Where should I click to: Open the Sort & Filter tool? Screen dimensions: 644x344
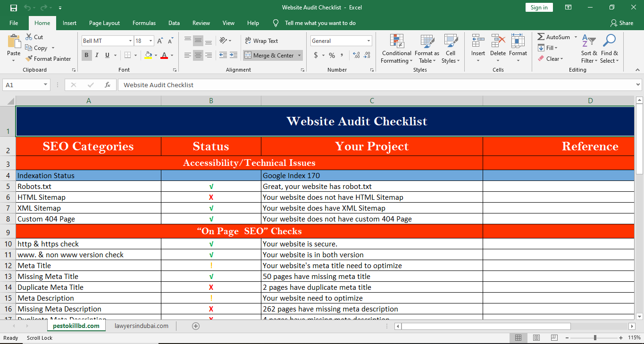coord(588,41)
